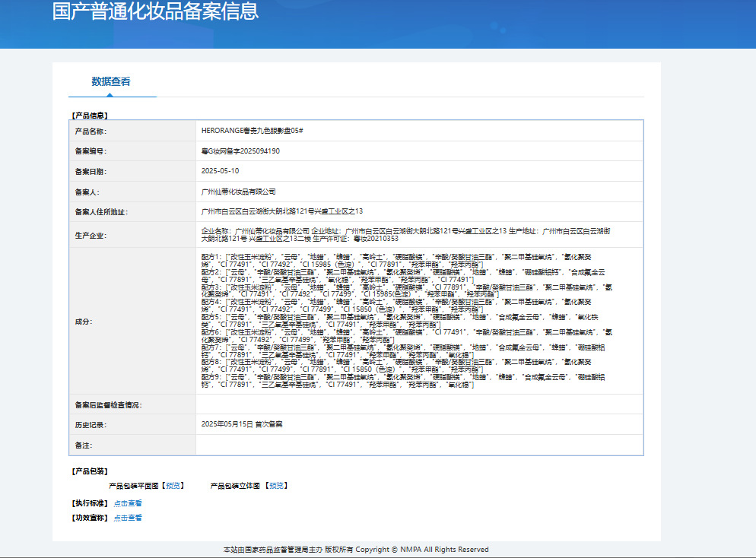Click the 备案编号 value 2025094190
756x558 pixels.
(240, 151)
